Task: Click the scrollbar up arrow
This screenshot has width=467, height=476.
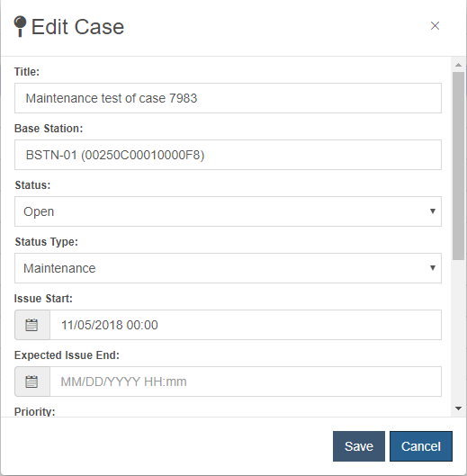Action: click(x=458, y=65)
